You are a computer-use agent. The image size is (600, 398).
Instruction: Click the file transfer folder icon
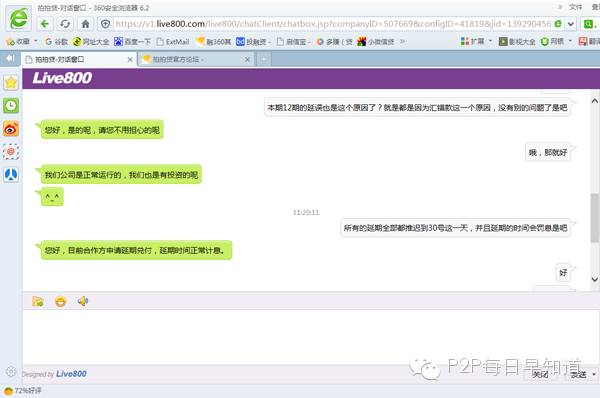(38, 301)
